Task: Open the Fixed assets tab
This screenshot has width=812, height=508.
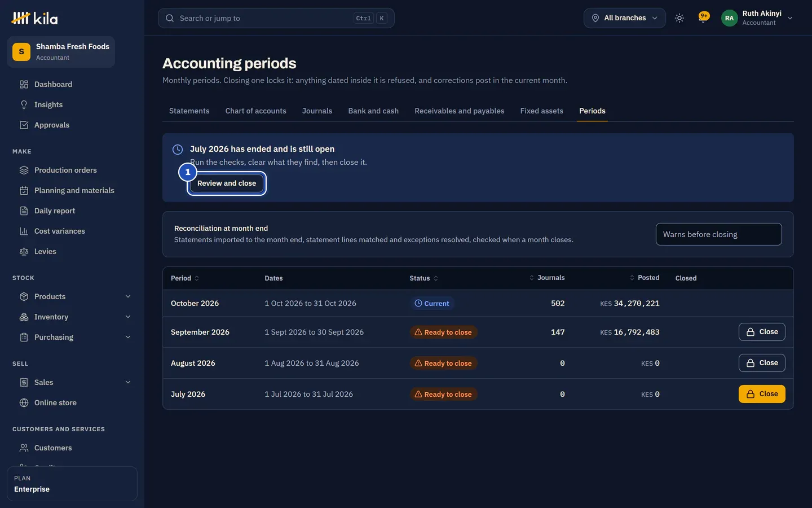Action: click(541, 111)
